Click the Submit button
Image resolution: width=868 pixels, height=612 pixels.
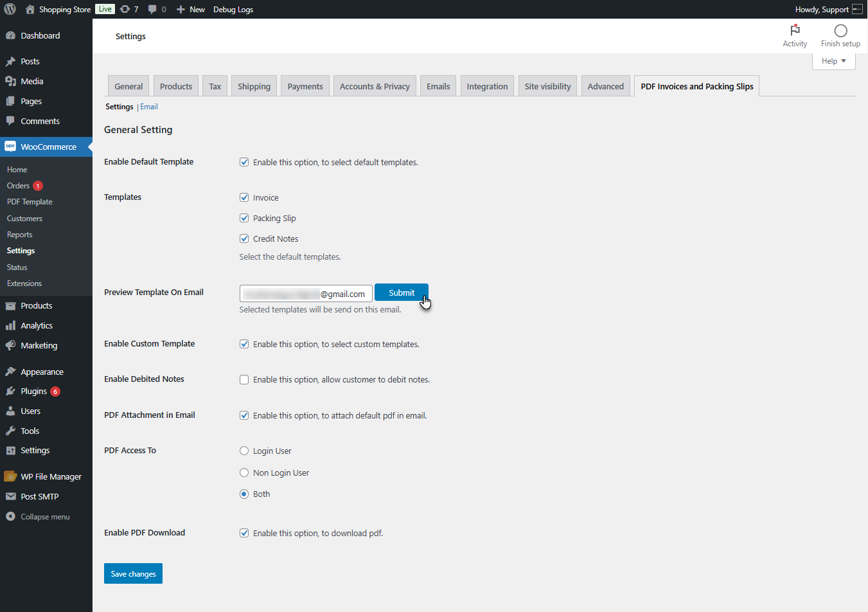(x=402, y=292)
